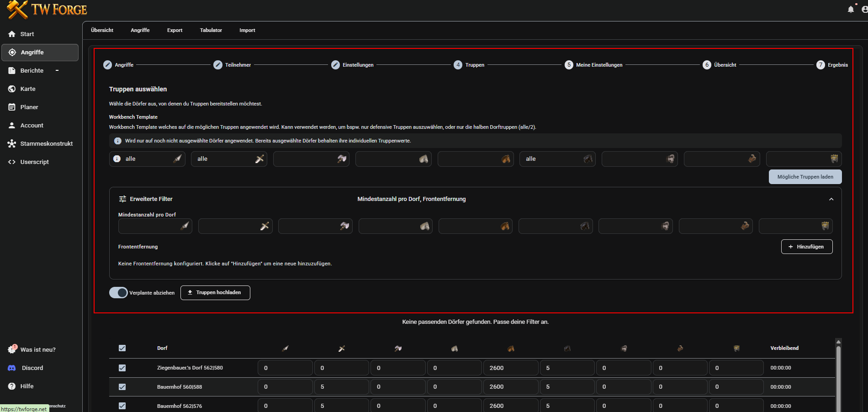Open the Karte globe icon

coord(12,89)
